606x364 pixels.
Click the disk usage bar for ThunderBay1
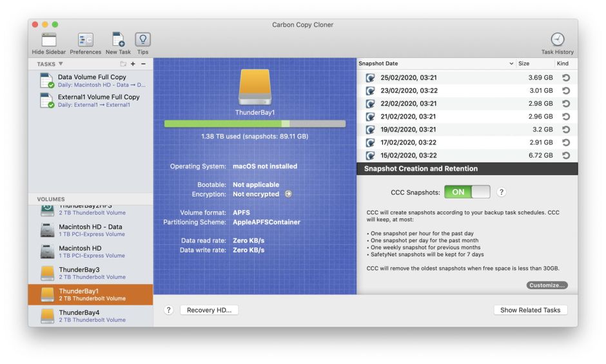[255, 124]
